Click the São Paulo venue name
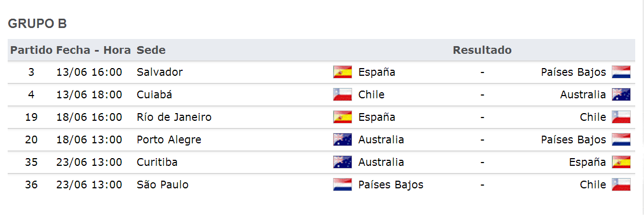This screenshot has width=644, height=218. point(162,185)
